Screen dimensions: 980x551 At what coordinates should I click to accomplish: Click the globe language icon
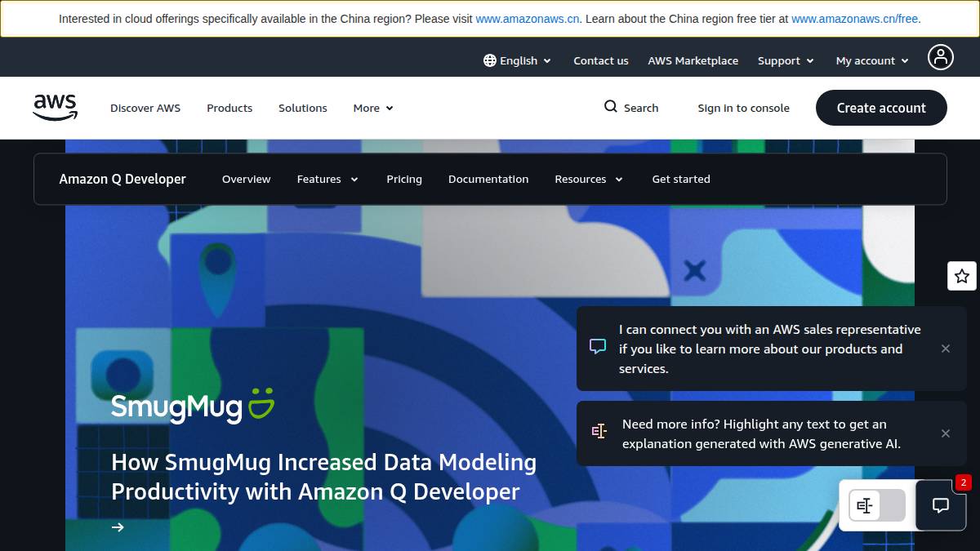490,60
